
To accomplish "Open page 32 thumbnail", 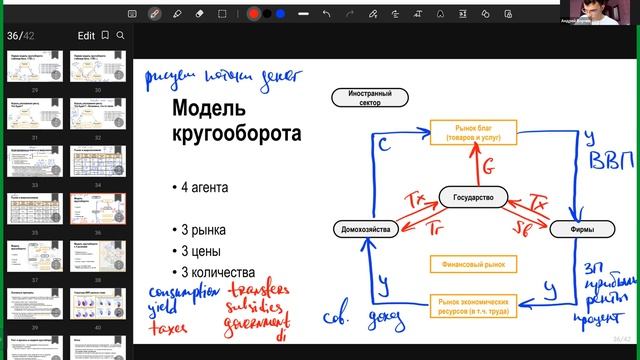I will [x=98, y=113].
